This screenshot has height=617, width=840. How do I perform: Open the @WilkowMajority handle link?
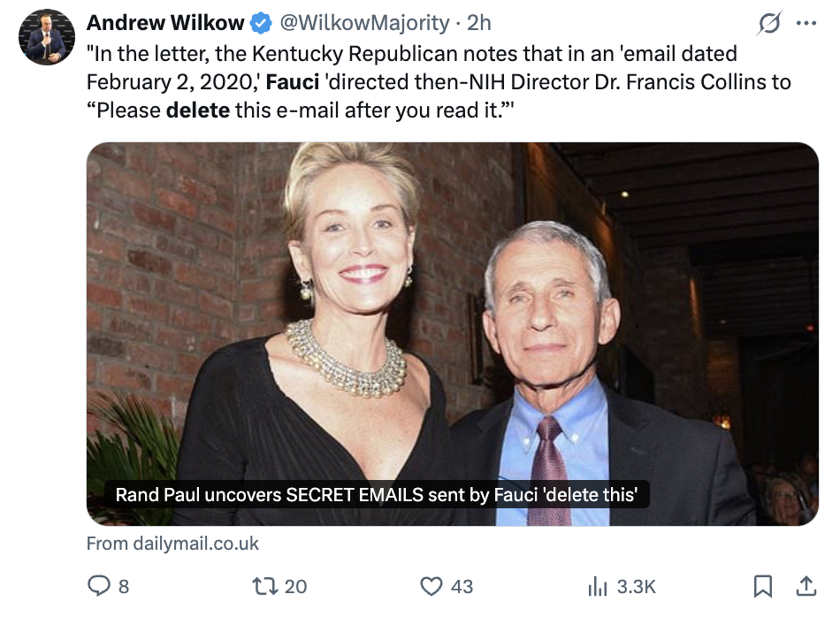(x=364, y=23)
